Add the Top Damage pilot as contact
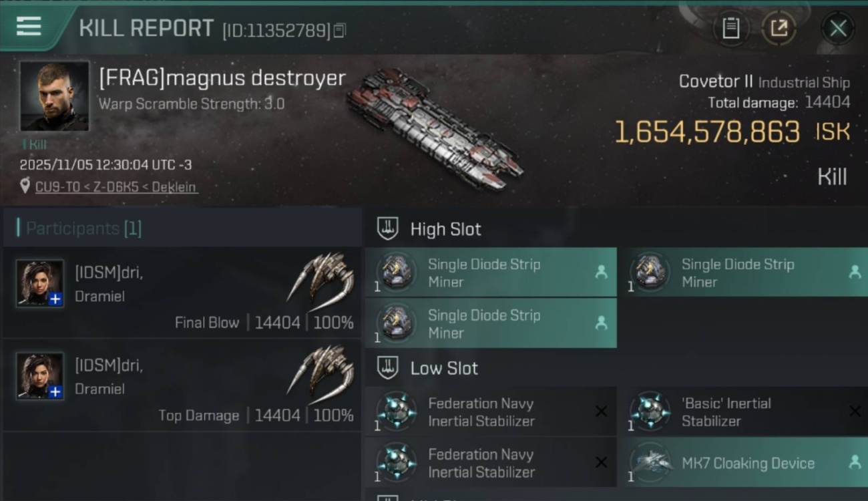 coord(55,392)
